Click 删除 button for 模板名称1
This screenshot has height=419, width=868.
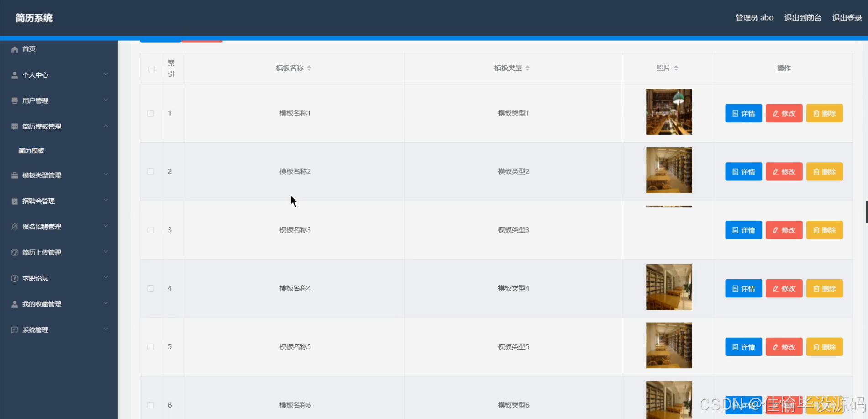(825, 113)
